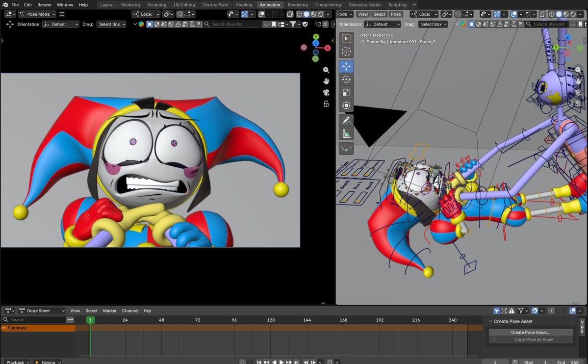Enable rendered shading in right viewport

click(573, 14)
